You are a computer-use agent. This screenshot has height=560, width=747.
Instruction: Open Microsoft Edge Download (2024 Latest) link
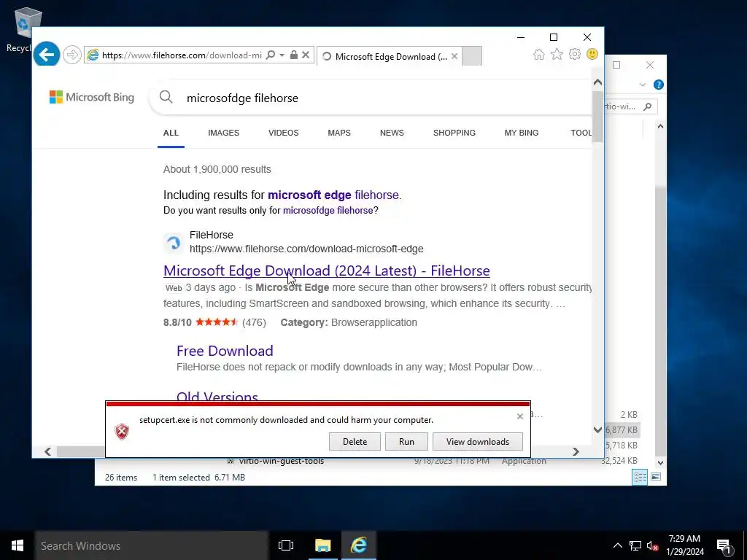[x=326, y=271]
